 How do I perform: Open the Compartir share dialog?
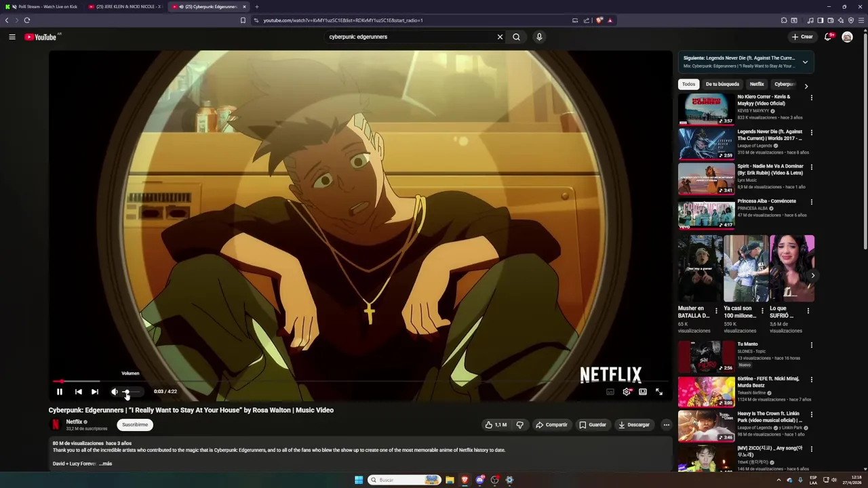point(551,425)
